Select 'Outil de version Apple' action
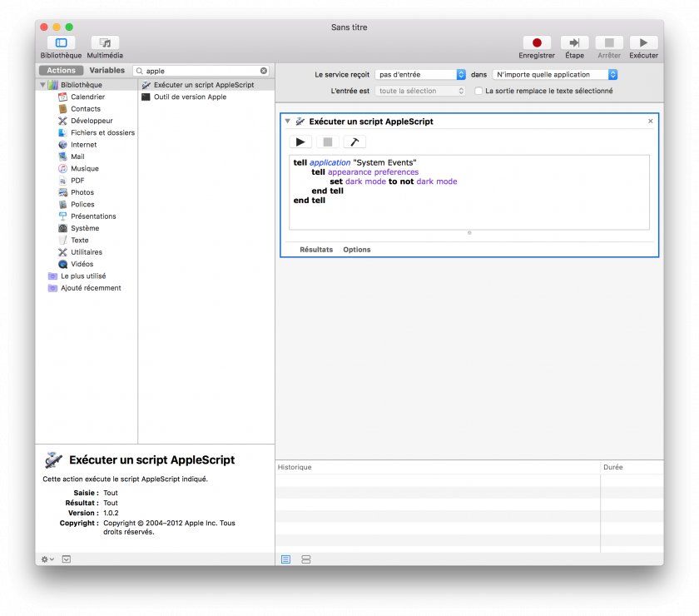Screen dimensions: 699x616 point(190,97)
